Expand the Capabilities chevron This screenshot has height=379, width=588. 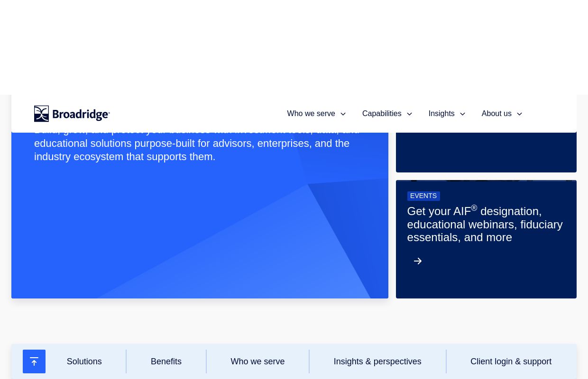click(409, 114)
